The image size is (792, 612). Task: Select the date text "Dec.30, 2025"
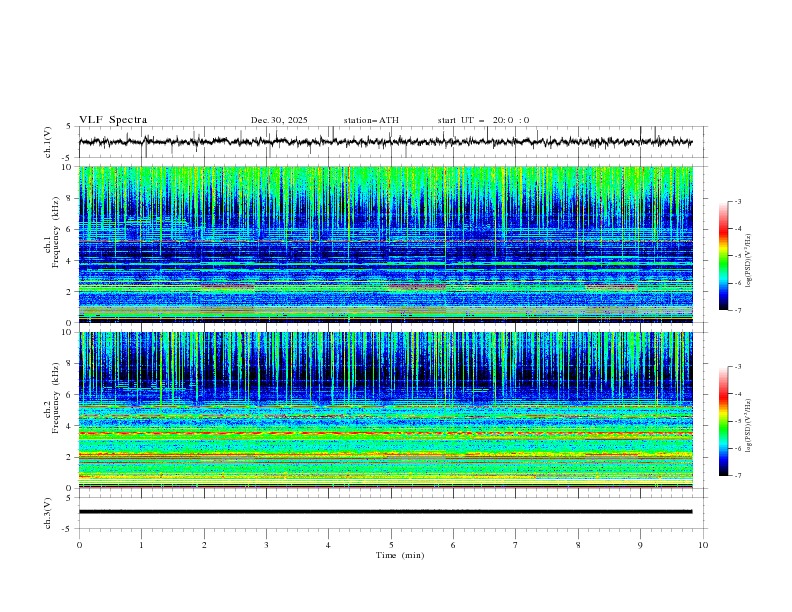279,120
